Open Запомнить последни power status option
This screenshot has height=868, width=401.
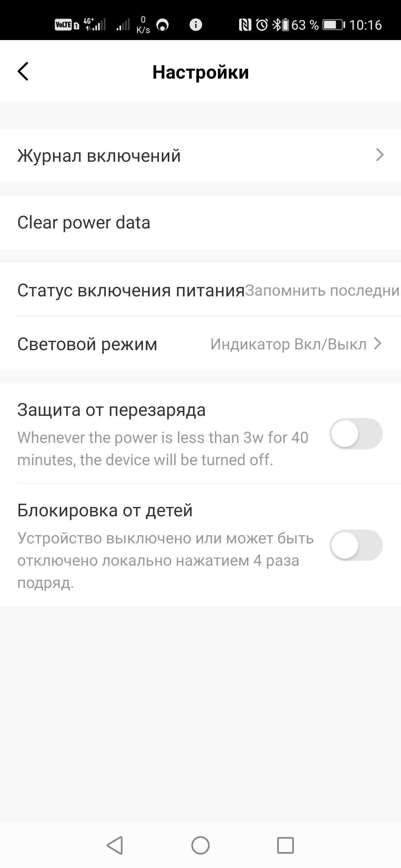[322, 290]
